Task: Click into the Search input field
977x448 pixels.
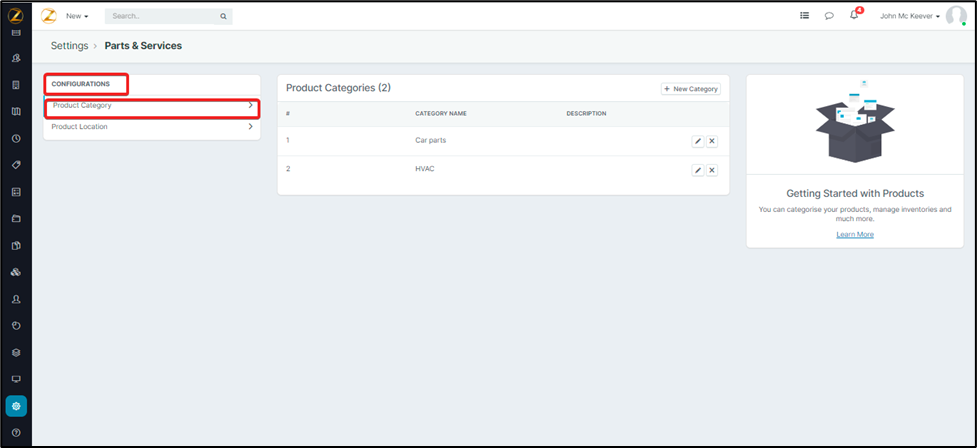Action: 162,17
